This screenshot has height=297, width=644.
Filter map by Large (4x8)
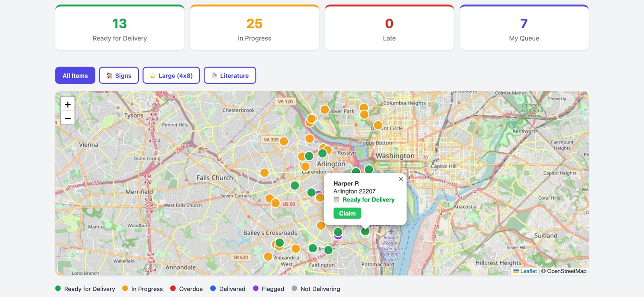171,75
